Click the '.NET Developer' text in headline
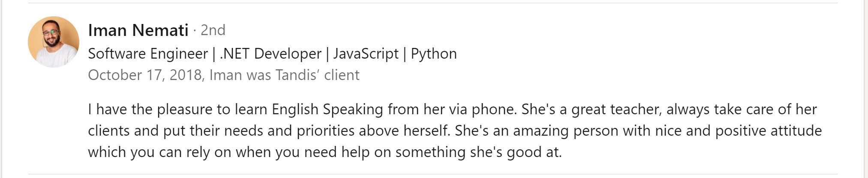868x178 pixels. coord(270,54)
